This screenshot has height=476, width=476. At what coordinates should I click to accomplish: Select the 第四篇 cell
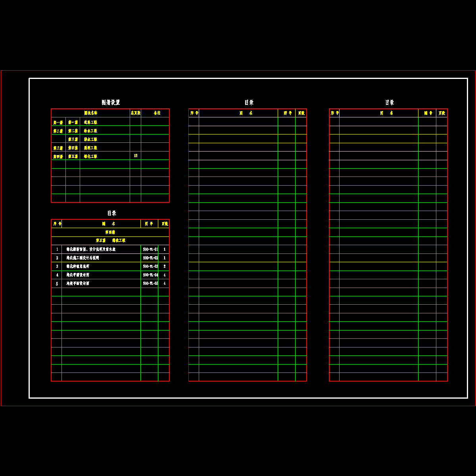point(73,148)
